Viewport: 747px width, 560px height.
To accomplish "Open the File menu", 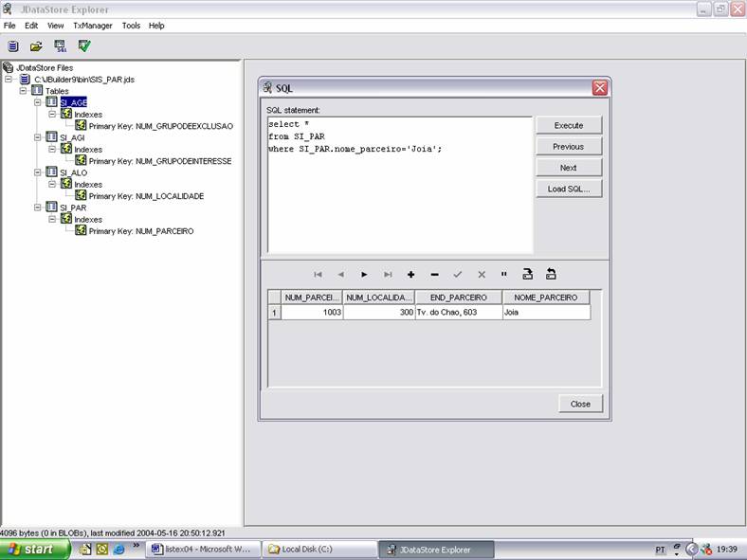I will (9, 26).
